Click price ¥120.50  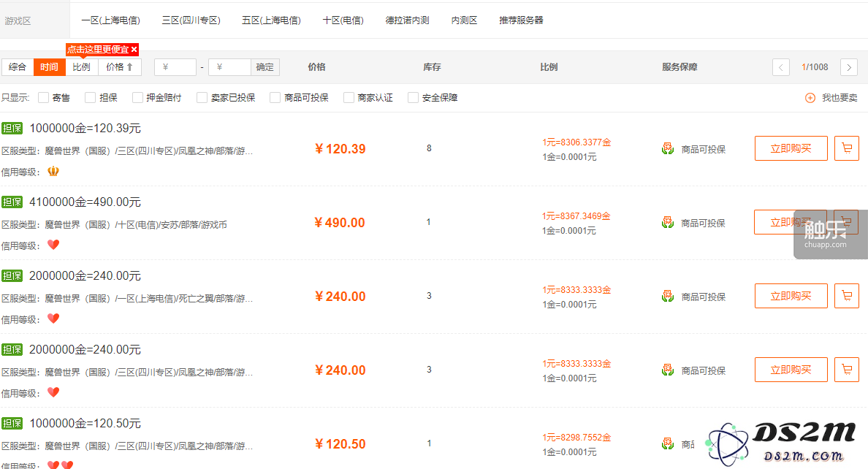pos(340,444)
